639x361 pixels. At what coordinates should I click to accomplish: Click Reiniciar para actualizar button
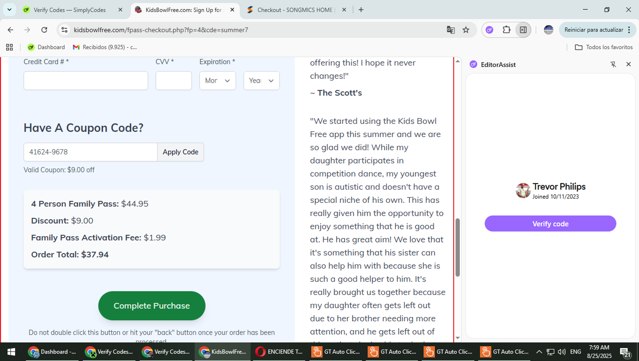(x=593, y=30)
